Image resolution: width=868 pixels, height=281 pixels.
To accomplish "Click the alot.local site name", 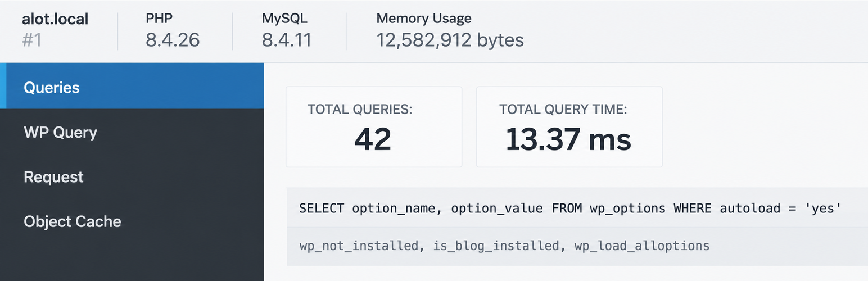I will pos(55,19).
